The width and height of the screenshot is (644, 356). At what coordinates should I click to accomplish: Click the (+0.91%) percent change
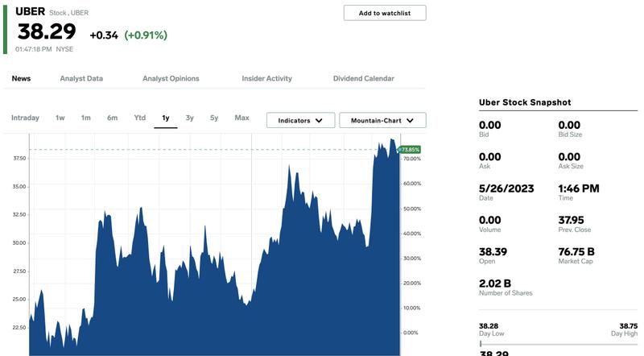click(x=146, y=35)
